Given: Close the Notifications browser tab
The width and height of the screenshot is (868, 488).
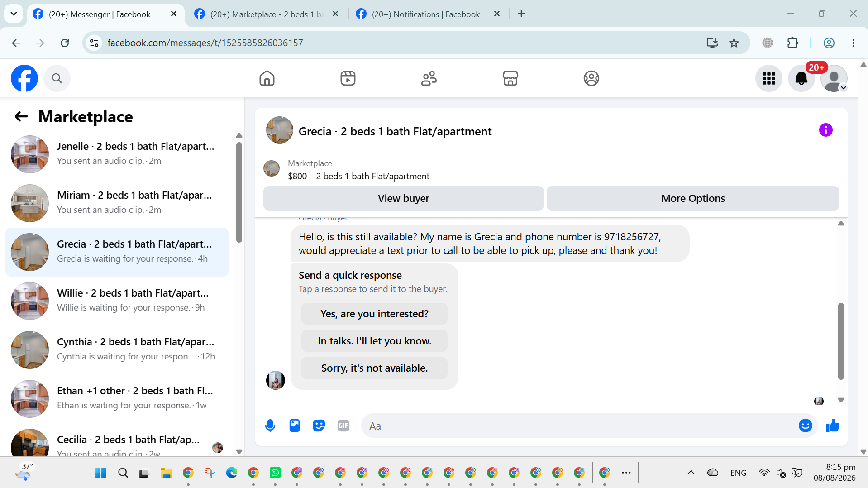Looking at the screenshot, I should 497,14.
